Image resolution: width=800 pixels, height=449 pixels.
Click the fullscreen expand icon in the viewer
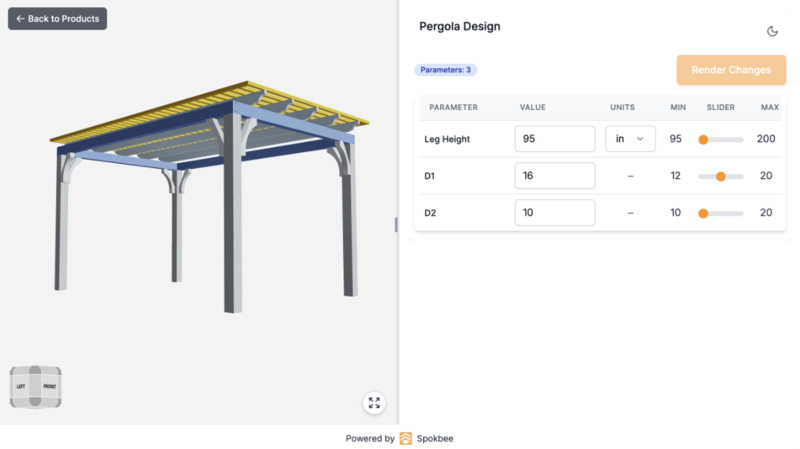click(x=374, y=403)
